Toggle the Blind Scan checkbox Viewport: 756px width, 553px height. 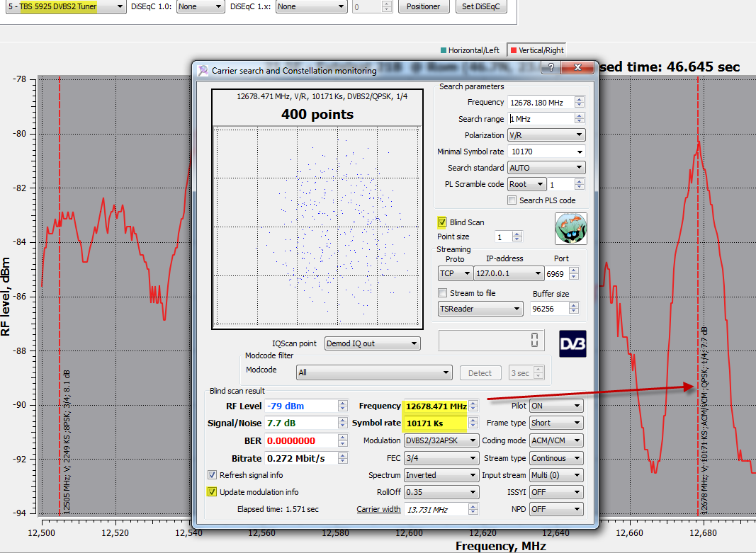(x=442, y=222)
